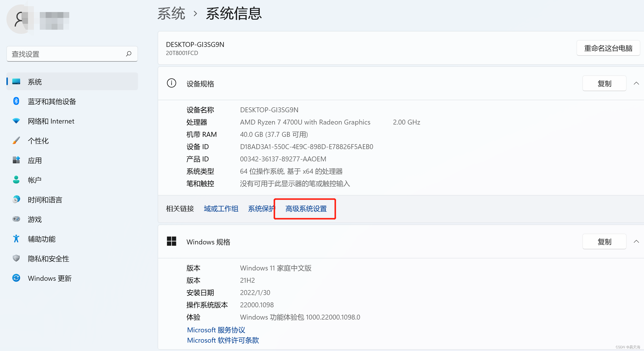Click the Windows logo icon beside Windows 规格
644x351 pixels.
(x=172, y=241)
